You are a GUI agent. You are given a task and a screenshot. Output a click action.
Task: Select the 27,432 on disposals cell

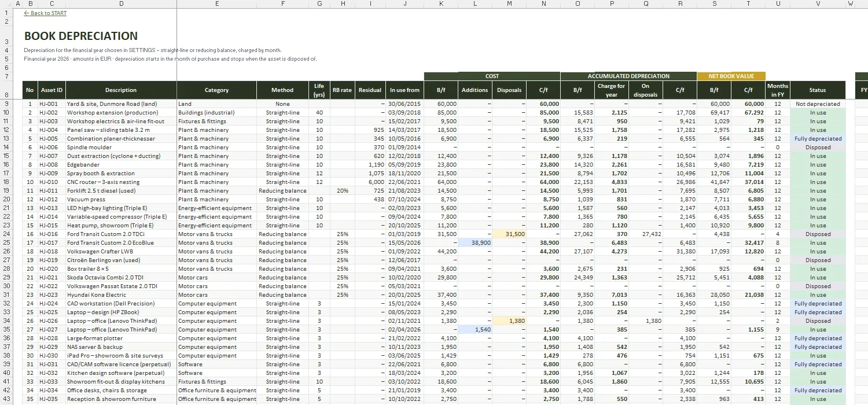tap(646, 234)
